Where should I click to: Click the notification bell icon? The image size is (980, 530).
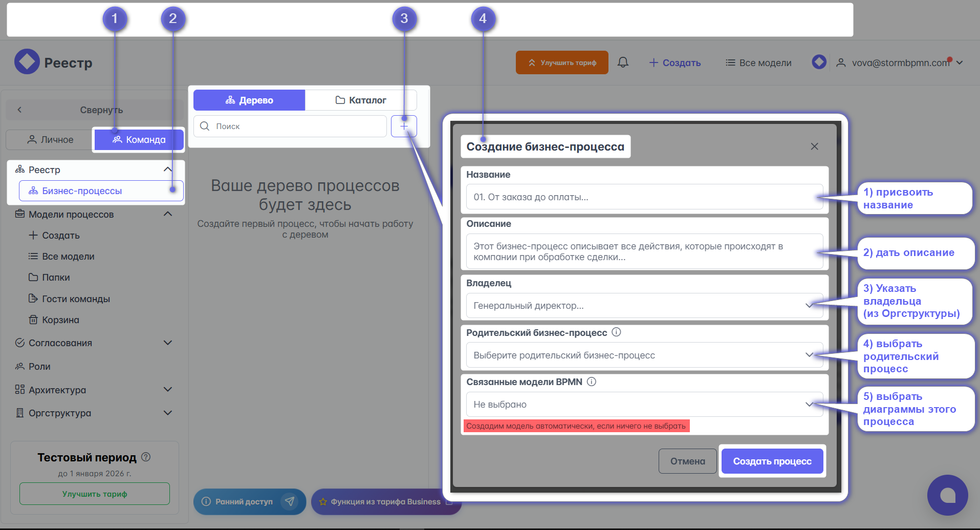[x=623, y=62]
